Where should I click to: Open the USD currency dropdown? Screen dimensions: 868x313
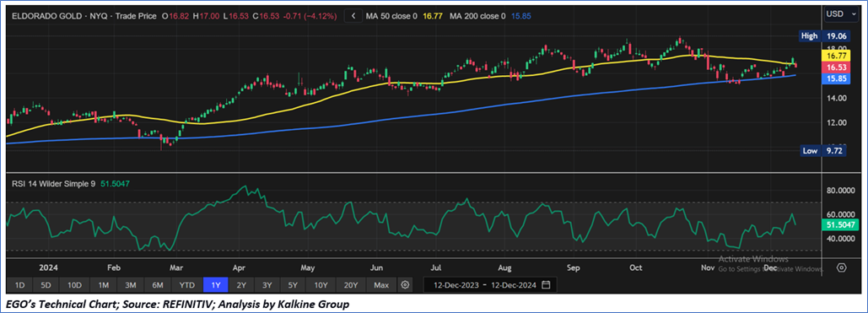click(842, 13)
